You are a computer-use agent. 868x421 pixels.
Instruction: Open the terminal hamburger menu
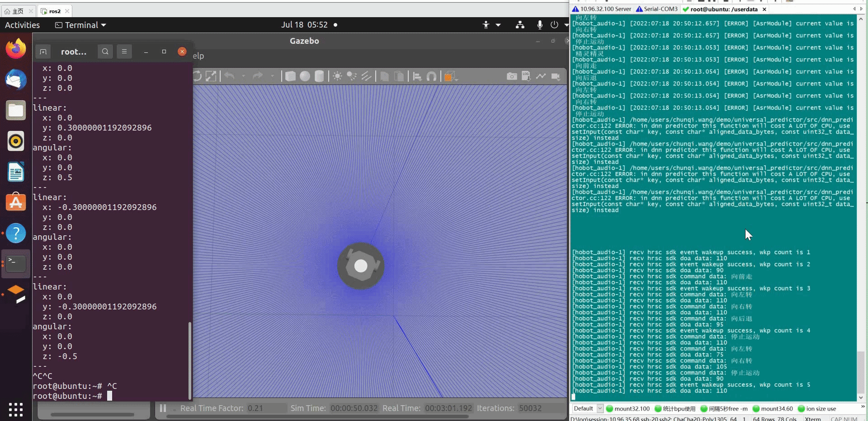(x=124, y=51)
